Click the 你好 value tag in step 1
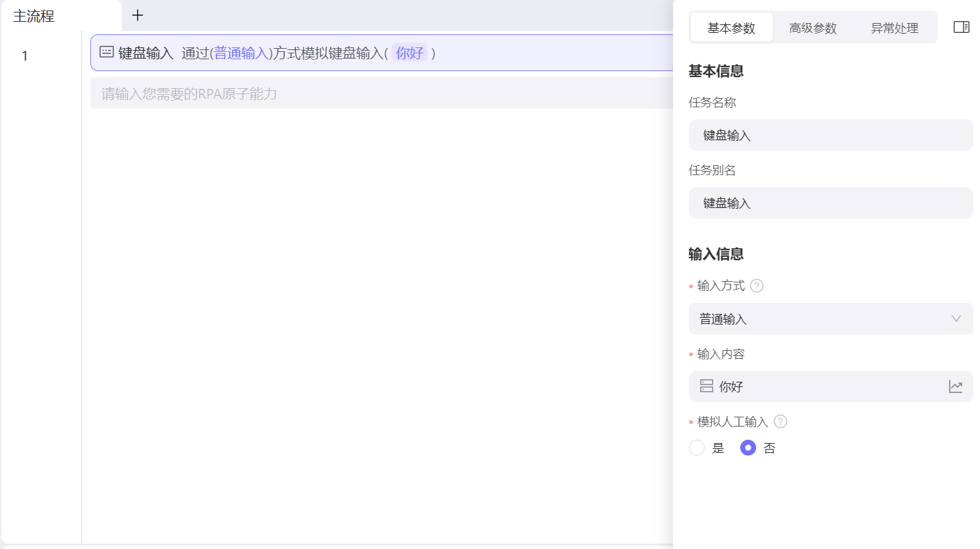 point(409,53)
